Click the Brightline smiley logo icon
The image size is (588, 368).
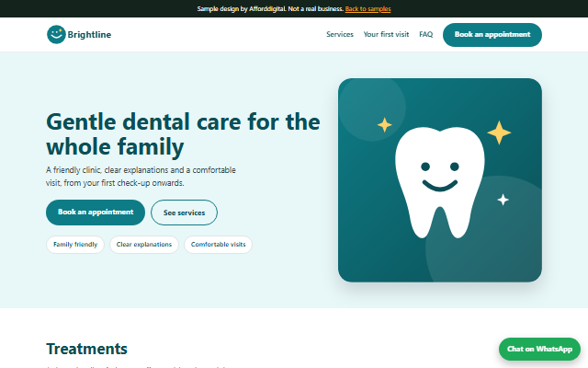pyautogui.click(x=56, y=35)
